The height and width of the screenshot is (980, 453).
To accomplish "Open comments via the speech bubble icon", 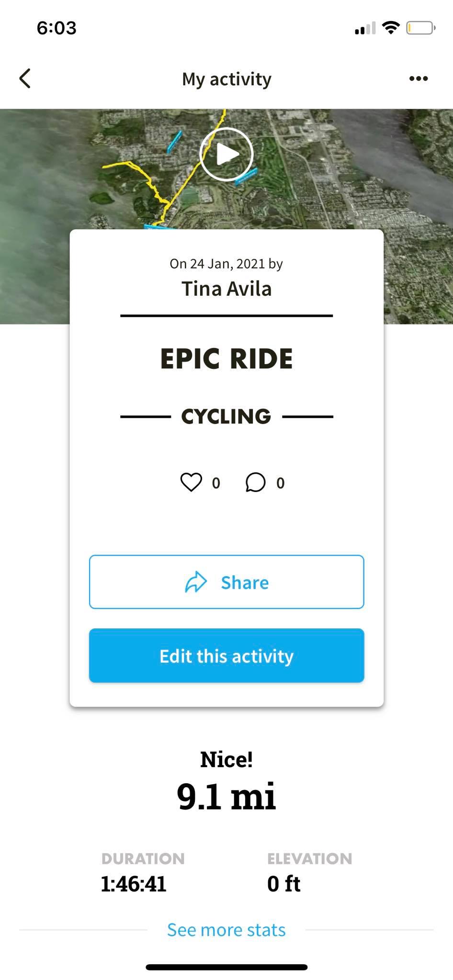I will (255, 482).
